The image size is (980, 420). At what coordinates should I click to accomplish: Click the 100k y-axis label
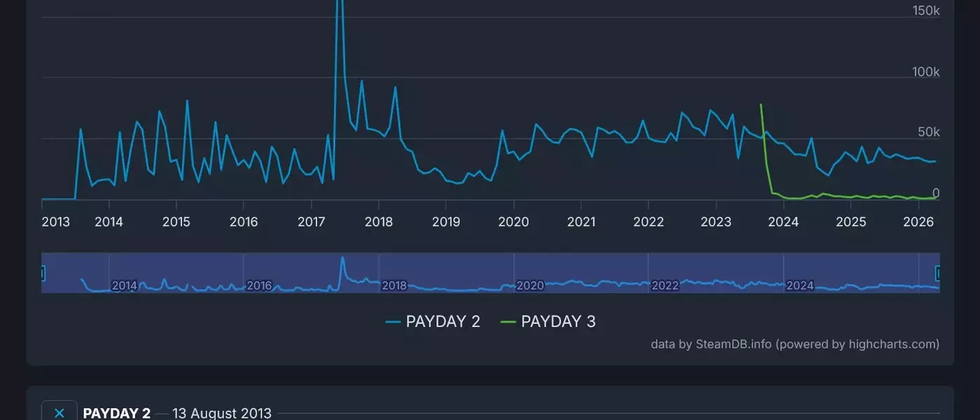click(926, 72)
